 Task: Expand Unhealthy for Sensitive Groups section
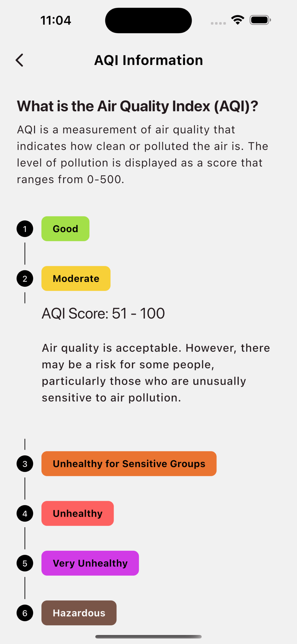(x=129, y=464)
